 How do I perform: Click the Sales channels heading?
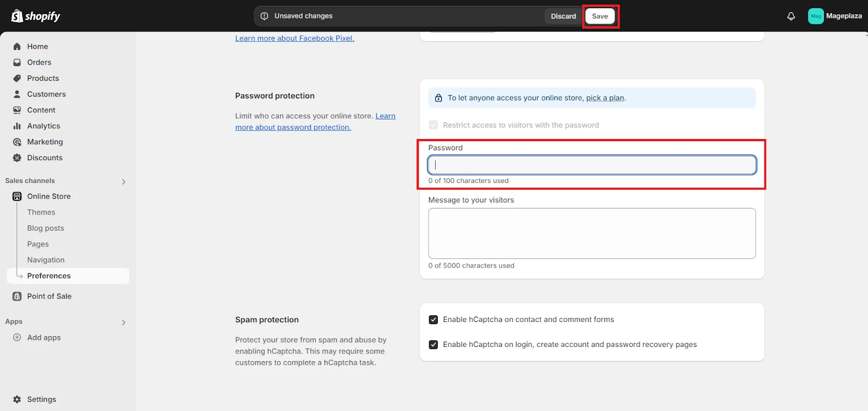tap(30, 181)
